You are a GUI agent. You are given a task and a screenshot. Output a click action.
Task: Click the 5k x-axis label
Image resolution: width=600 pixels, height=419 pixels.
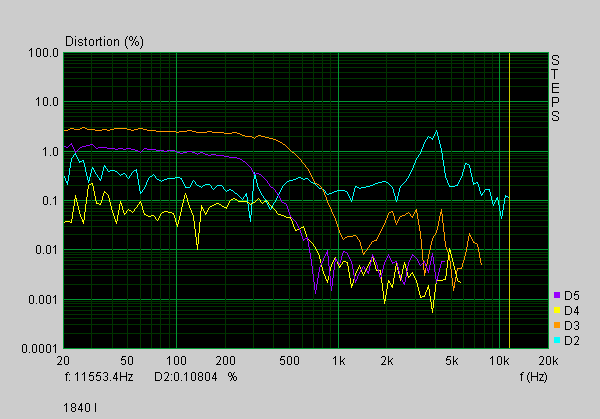452,360
